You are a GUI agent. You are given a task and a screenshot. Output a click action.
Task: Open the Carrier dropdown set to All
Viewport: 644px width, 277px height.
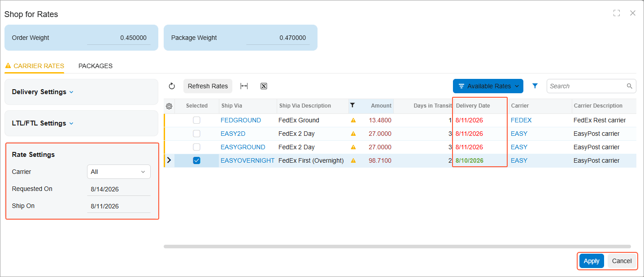[x=119, y=172]
